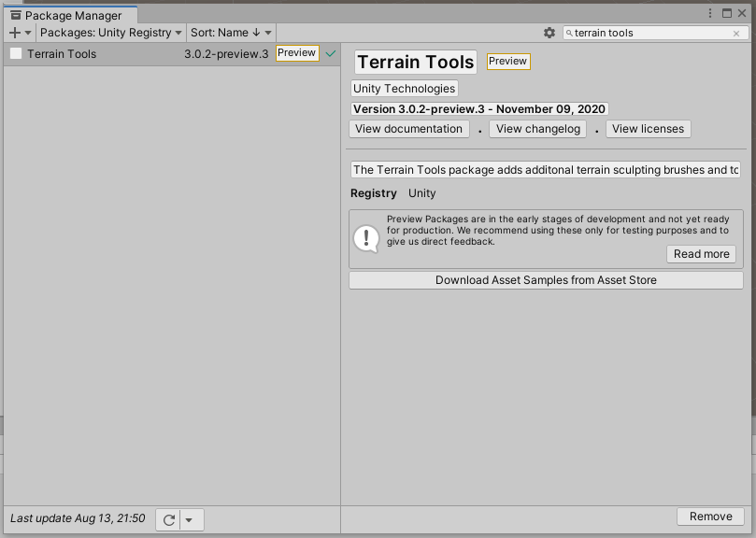Click the magnifier icon in search box
Image resolution: width=756 pixels, height=538 pixels.
(x=569, y=33)
